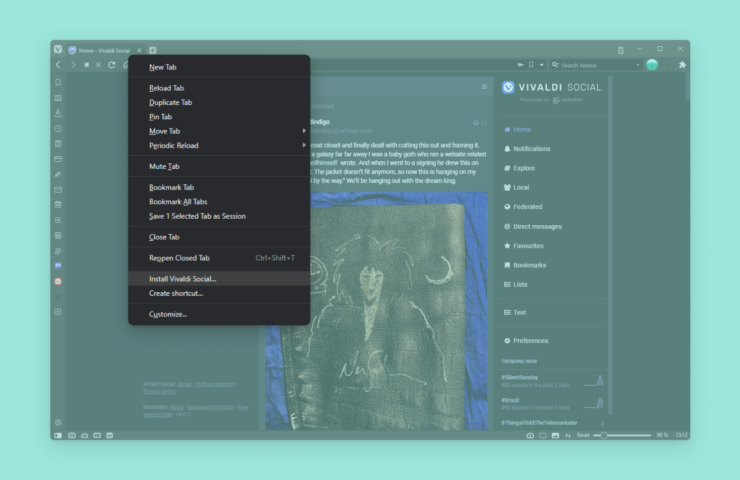Screen dimensions: 740x480
Task: Go back with the Back arrow
Action: pos(58,65)
